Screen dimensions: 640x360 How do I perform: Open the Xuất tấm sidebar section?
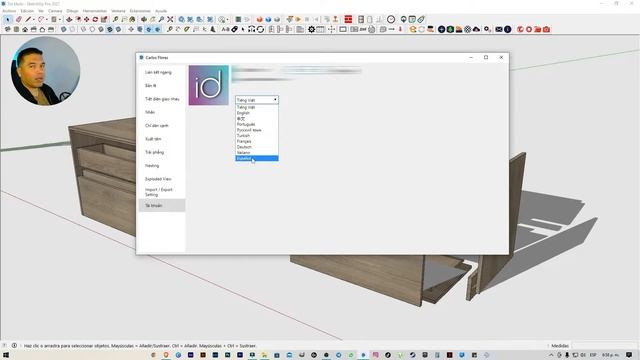[x=162, y=139]
